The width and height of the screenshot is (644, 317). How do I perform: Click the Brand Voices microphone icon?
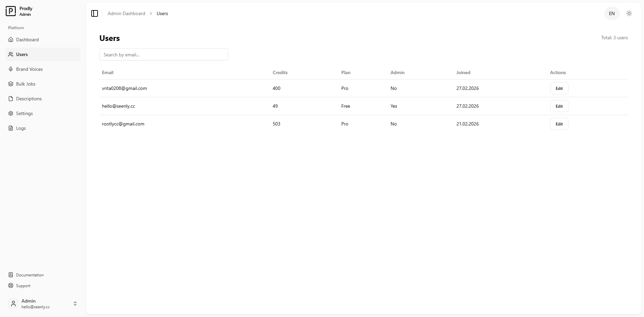[x=11, y=69]
